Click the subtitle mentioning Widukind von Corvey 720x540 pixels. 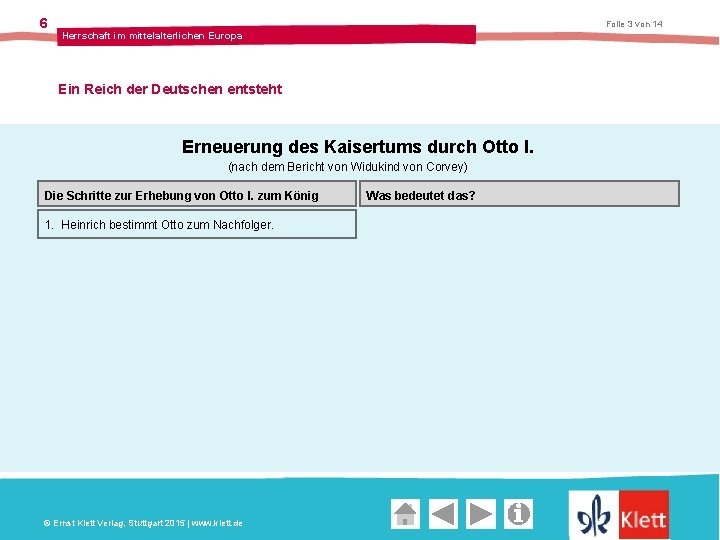coord(348,167)
